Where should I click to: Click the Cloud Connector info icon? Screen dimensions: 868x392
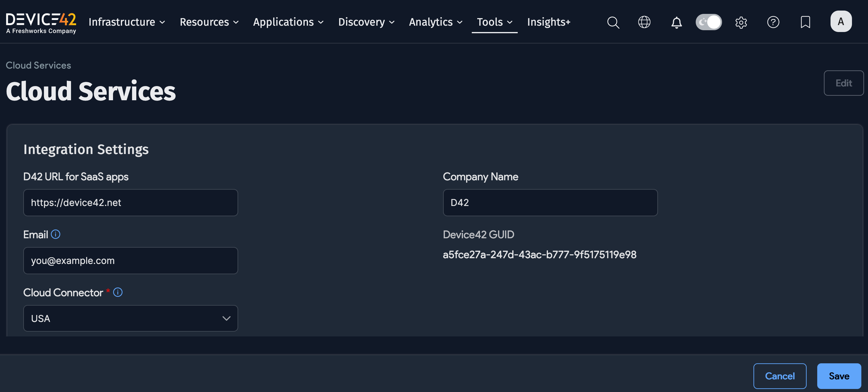(x=118, y=292)
